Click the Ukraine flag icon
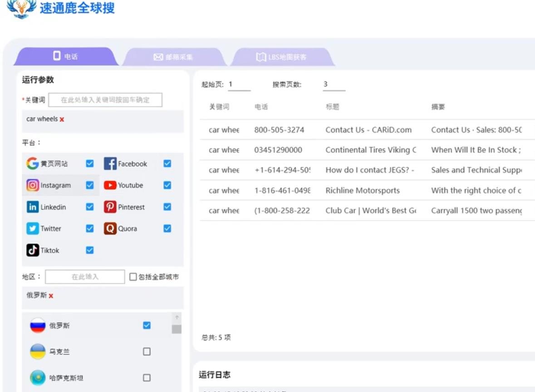This screenshot has width=535, height=392. tap(38, 352)
